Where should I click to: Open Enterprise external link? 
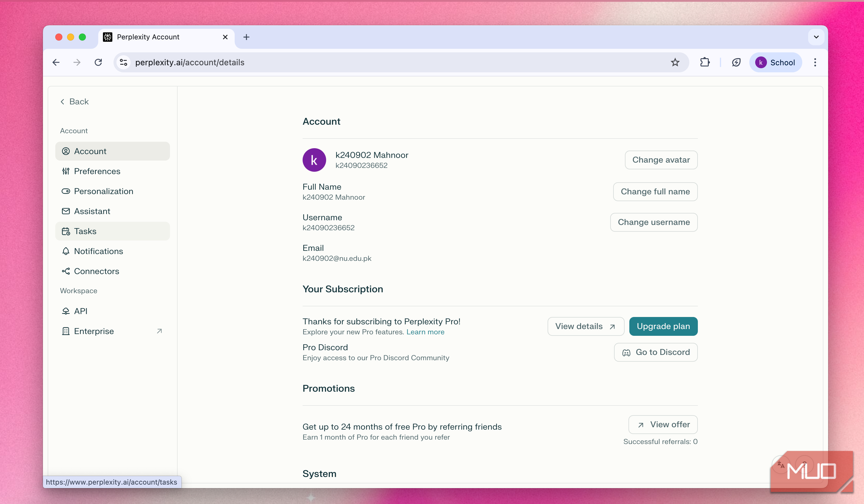[112, 331]
